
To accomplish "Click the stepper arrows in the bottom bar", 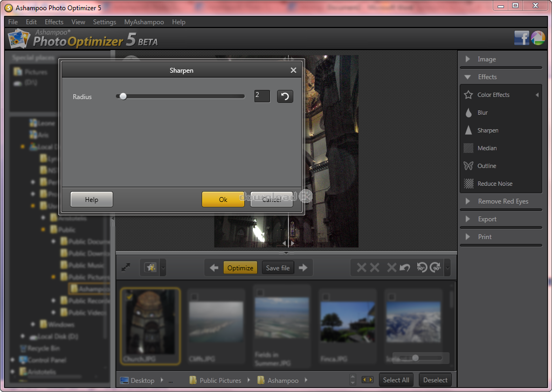I will pyautogui.click(x=353, y=380).
